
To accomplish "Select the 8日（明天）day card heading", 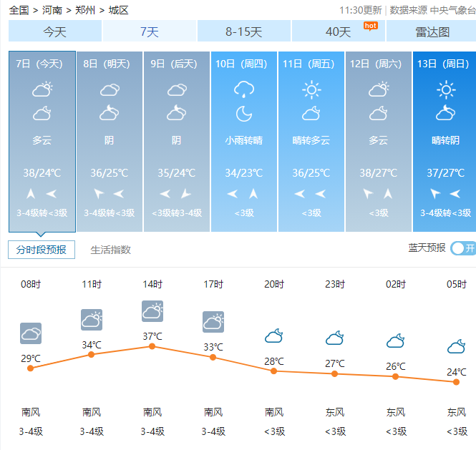I will pos(107,64).
